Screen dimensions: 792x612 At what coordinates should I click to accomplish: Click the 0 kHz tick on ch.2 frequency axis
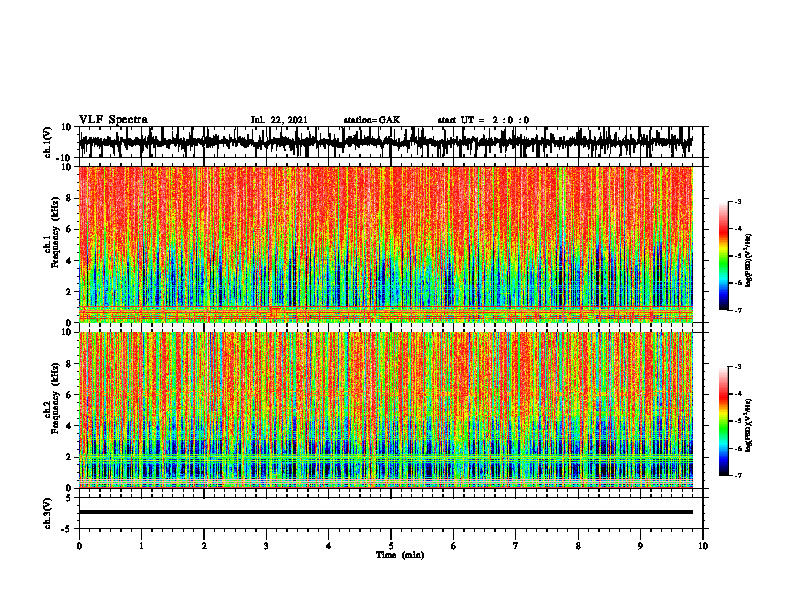tap(69, 488)
